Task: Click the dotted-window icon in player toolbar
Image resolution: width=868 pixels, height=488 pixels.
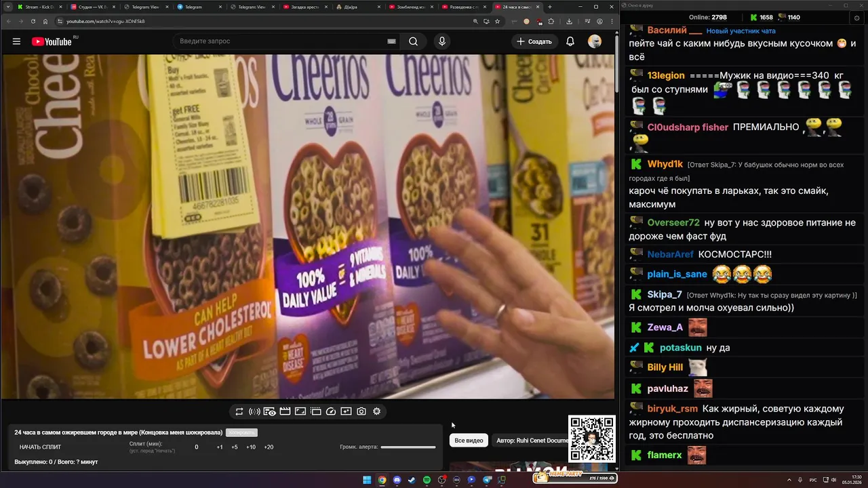Action: pyautogui.click(x=315, y=411)
